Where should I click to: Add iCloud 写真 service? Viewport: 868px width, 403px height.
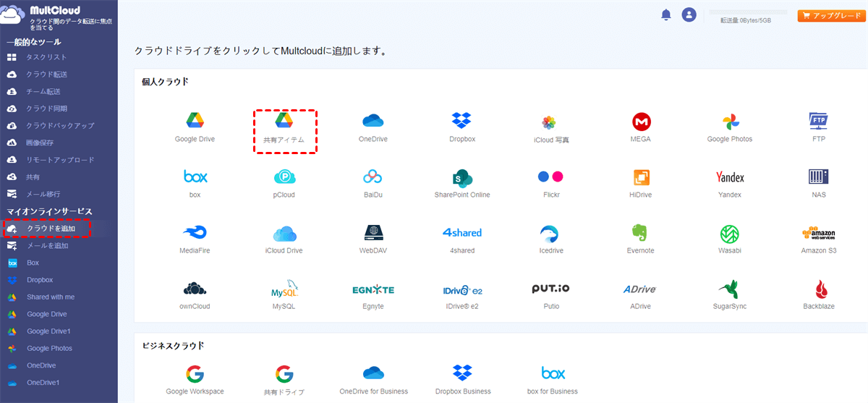coord(550,122)
